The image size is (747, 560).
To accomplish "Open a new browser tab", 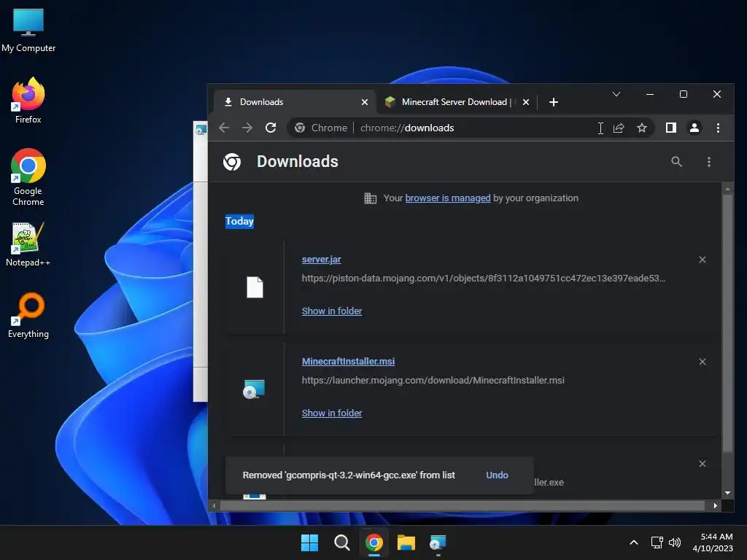I will tap(553, 102).
